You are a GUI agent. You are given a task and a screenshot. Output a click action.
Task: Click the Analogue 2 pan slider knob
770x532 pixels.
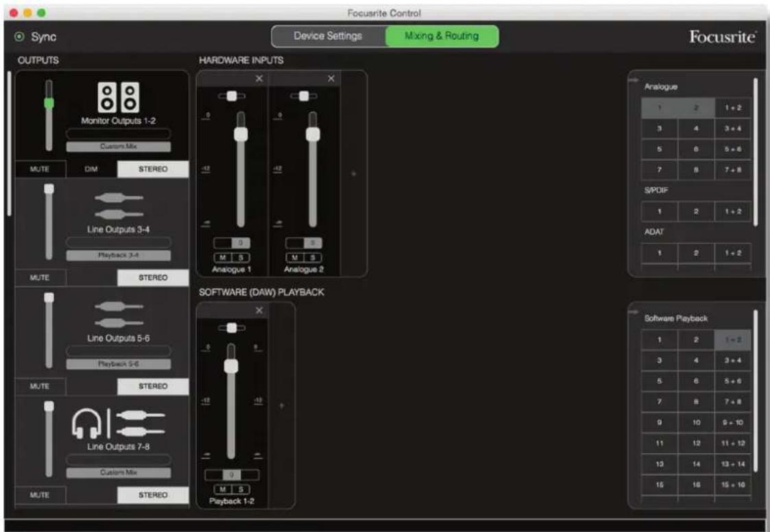pos(304,96)
